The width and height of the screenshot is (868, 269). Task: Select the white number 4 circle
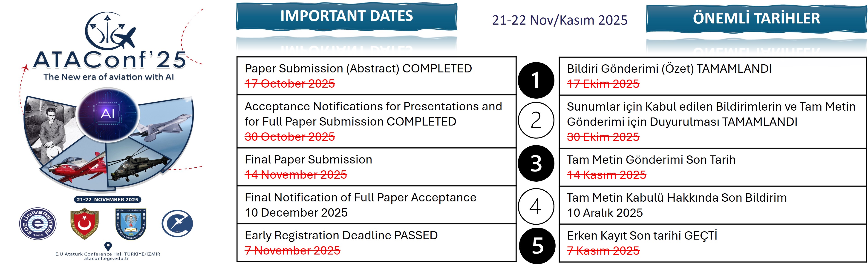536,206
